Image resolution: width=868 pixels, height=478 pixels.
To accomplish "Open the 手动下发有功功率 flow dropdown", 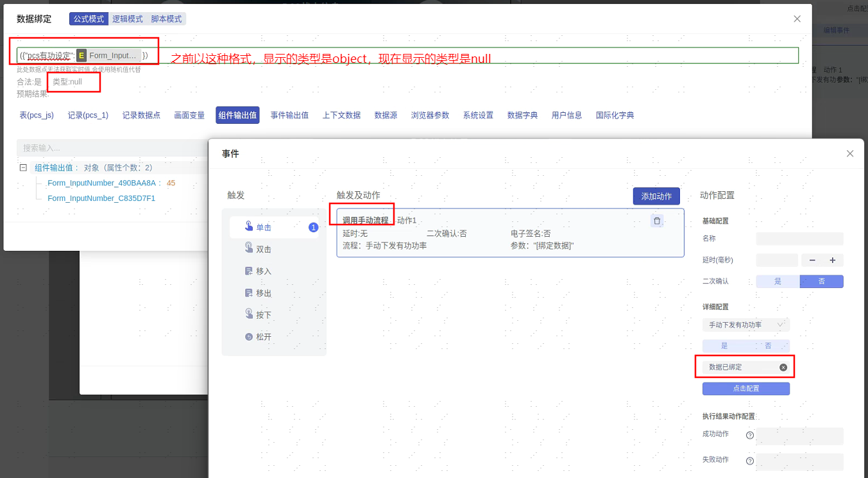I will point(746,325).
